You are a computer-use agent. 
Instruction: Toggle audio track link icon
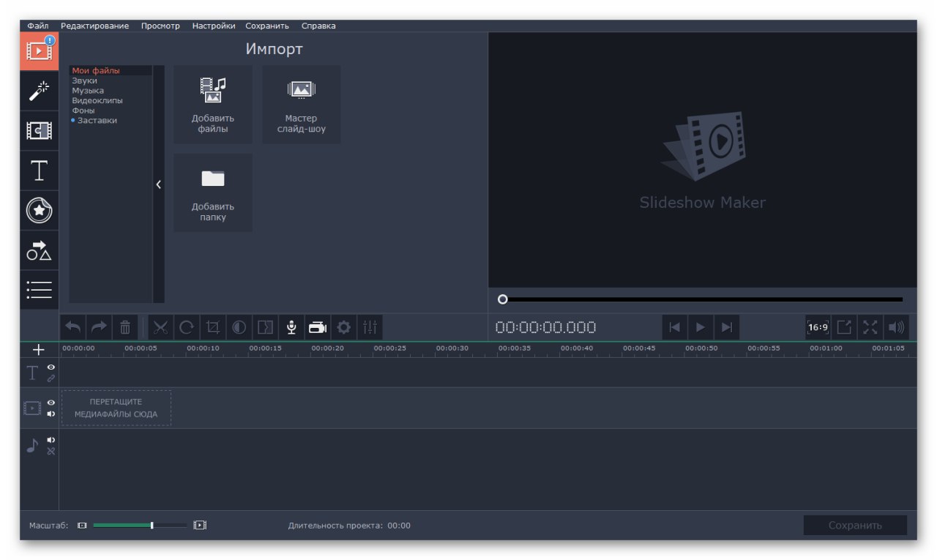click(51, 451)
